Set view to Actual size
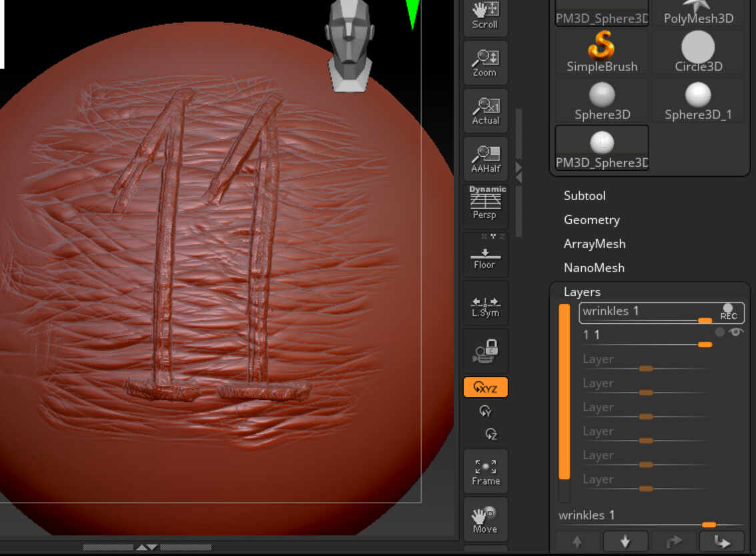756x556 pixels. click(485, 111)
